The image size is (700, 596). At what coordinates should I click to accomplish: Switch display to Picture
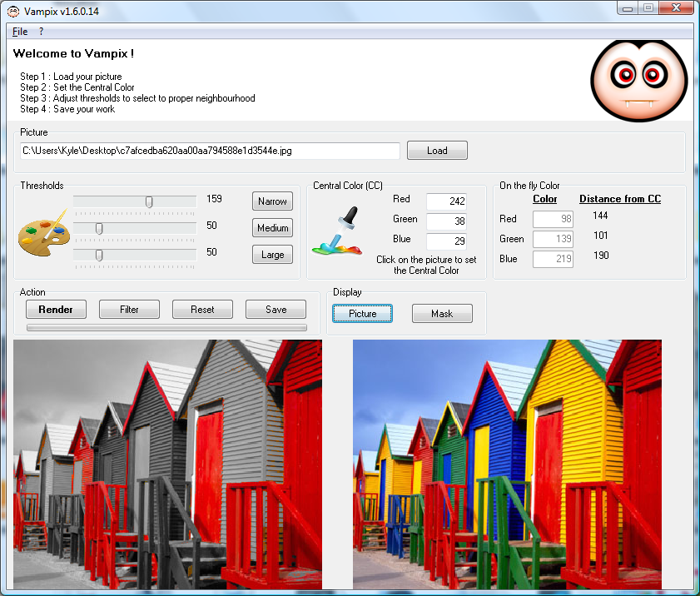(x=363, y=314)
